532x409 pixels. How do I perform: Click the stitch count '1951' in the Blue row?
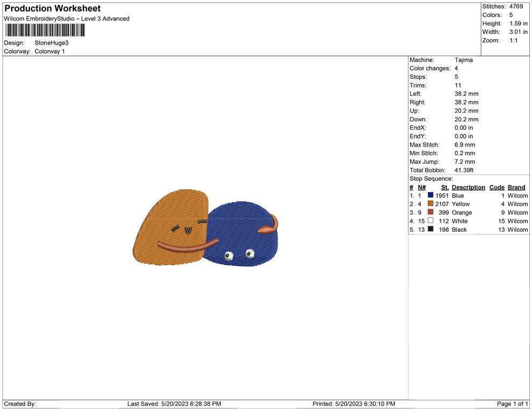(x=442, y=195)
